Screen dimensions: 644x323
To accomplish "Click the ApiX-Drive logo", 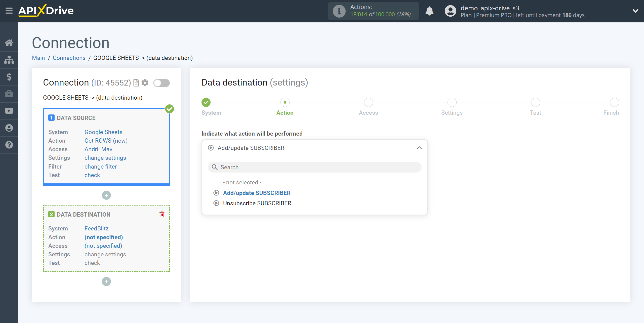I will (x=46, y=11).
